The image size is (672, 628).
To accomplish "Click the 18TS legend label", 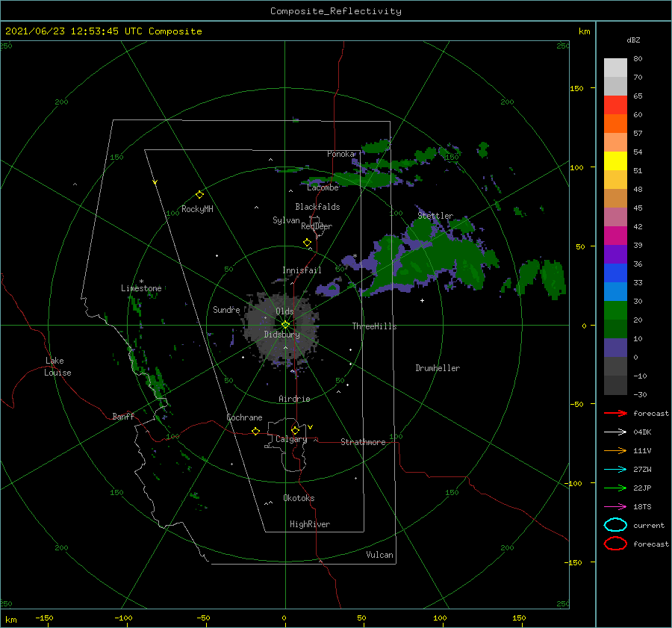I will 642,507.
